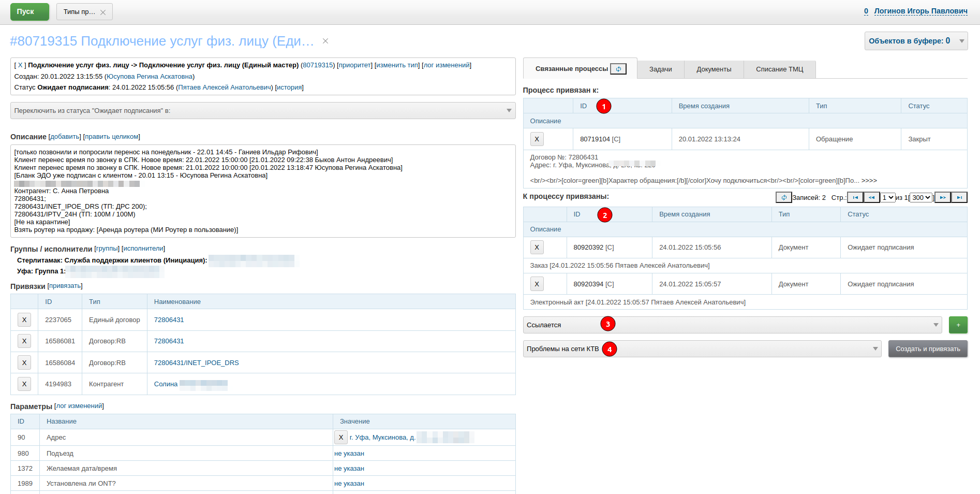
Task: Switch to the Списание ТМЦ tab
Action: tap(779, 69)
